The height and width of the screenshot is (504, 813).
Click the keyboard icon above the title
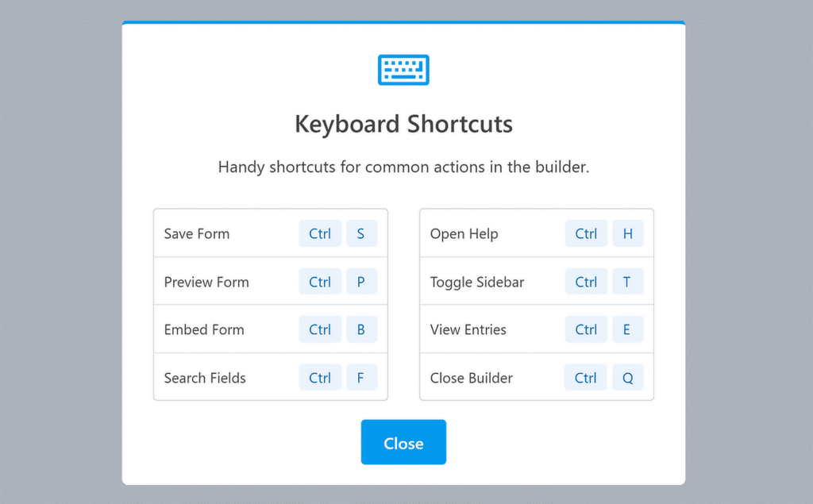coord(403,70)
